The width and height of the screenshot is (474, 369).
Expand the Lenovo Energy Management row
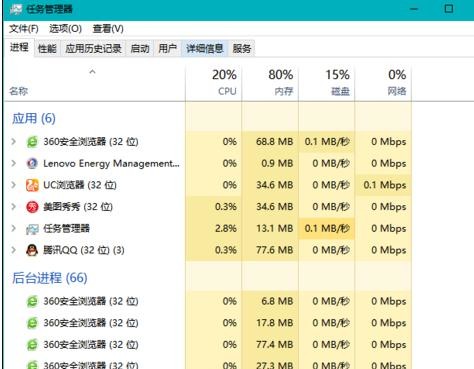pos(14,163)
